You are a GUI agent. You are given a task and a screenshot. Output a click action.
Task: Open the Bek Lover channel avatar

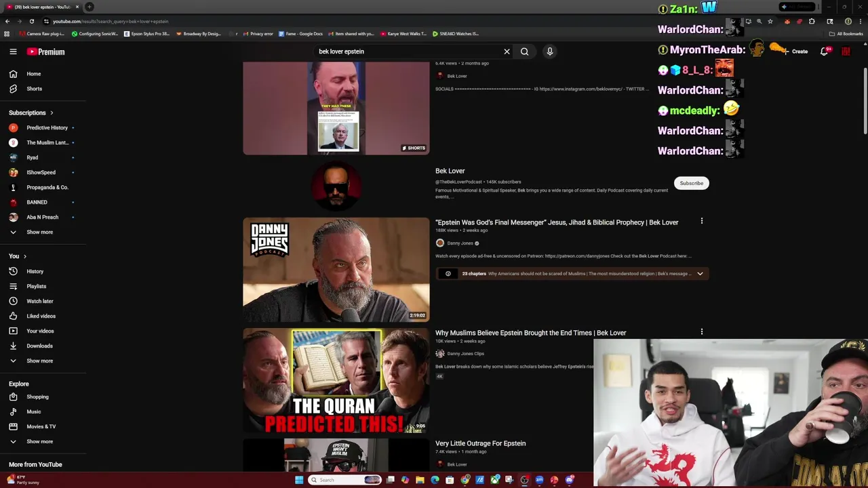point(336,186)
